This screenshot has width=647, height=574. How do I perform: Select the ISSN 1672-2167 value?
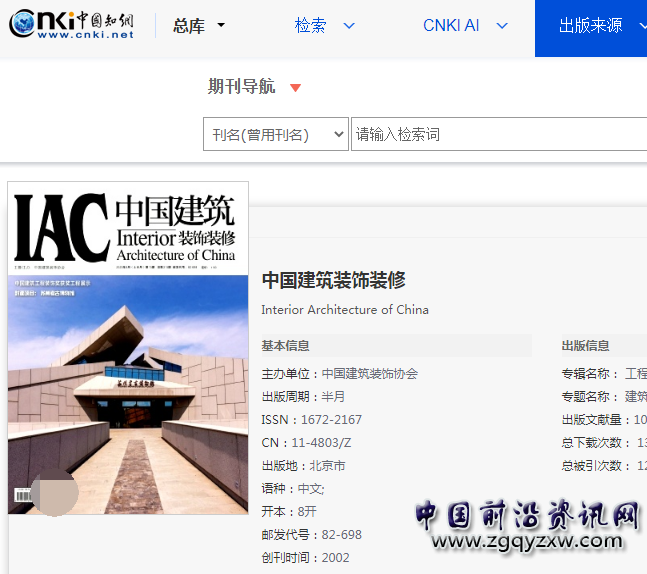[330, 420]
